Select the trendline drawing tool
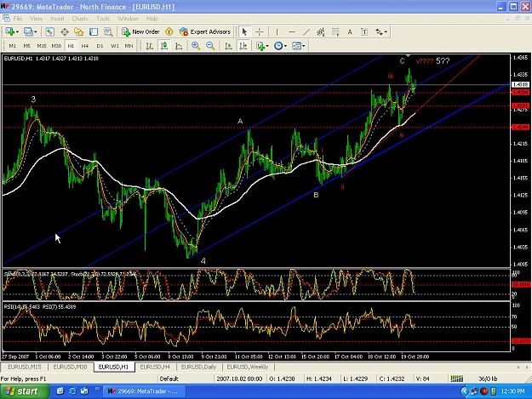This screenshot has height=399, width=532. pyautogui.click(x=306, y=31)
